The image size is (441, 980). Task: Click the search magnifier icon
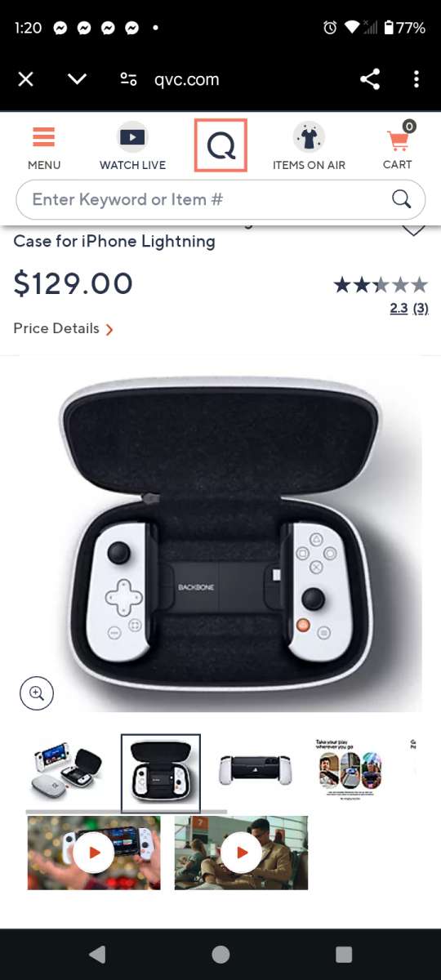(401, 199)
